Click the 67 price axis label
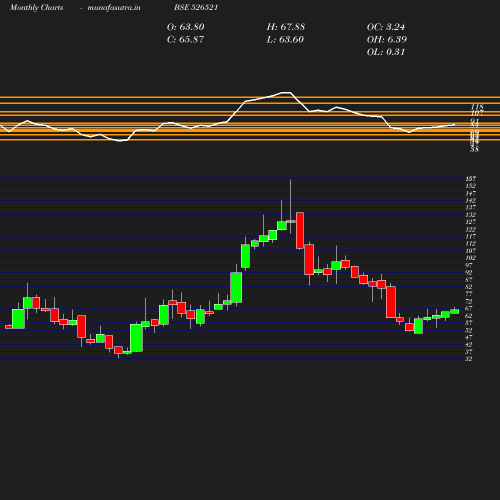 tap(469, 308)
